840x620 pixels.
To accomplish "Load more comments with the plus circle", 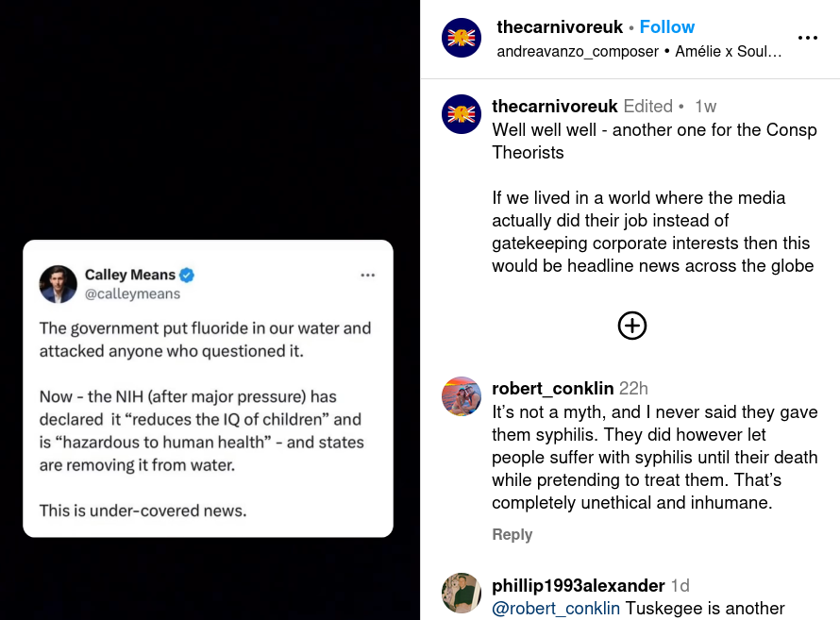I will point(631,326).
